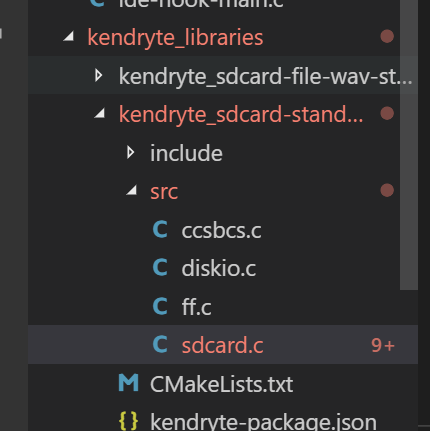Click the C icon beside diskio.c

[160, 268]
